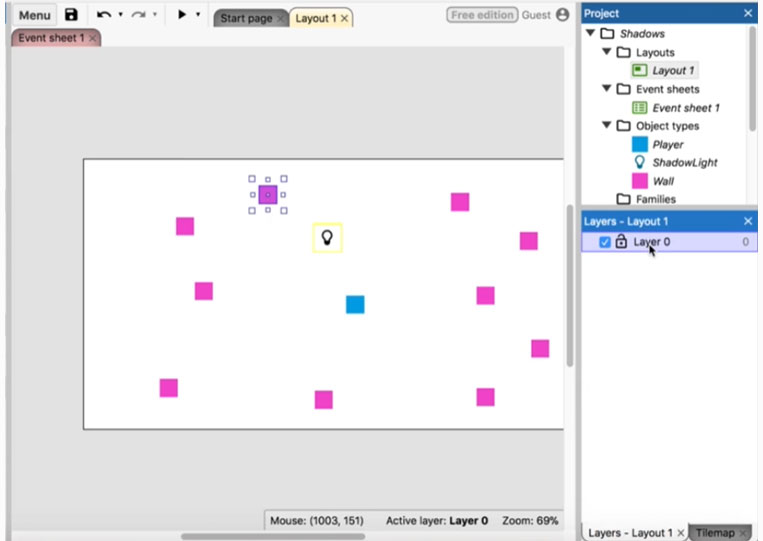Image resolution: width=763 pixels, height=541 pixels.
Task: Select Layer 0 in Layers panel
Action: tap(669, 242)
